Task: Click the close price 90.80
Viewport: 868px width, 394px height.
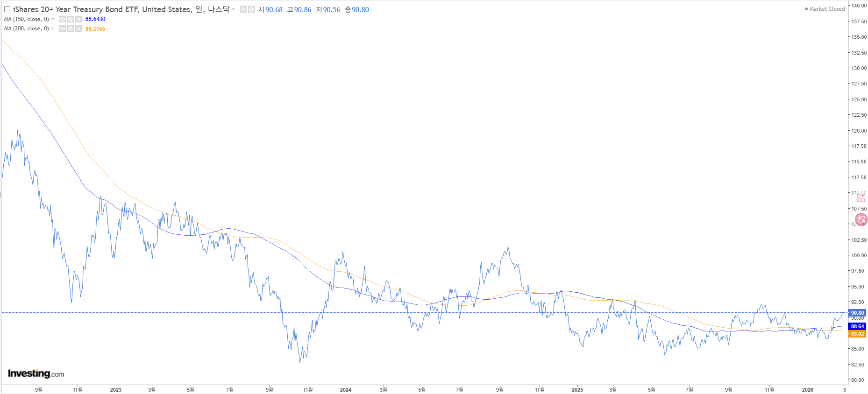Action: click(360, 10)
